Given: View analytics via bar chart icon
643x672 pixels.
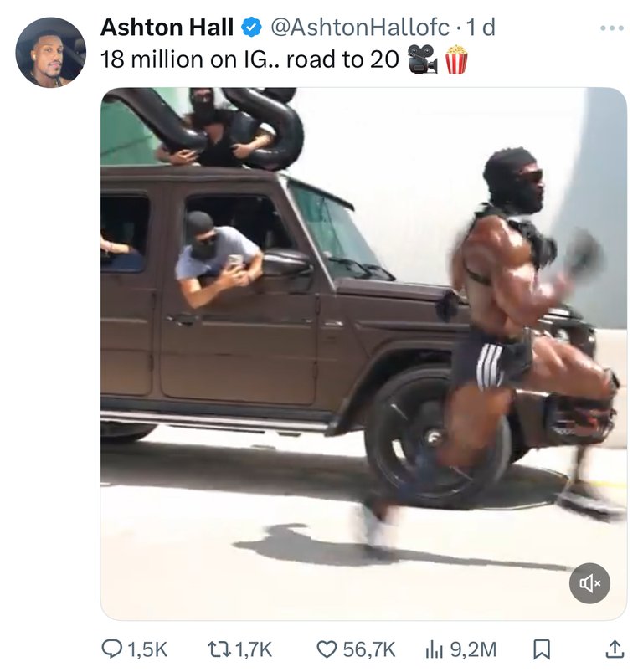Looking at the screenshot, I should [434, 649].
